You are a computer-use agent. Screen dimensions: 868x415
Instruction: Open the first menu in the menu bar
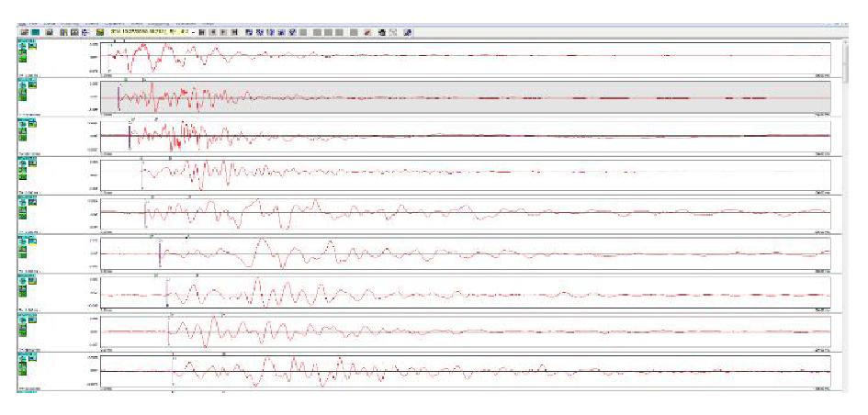click(20, 22)
